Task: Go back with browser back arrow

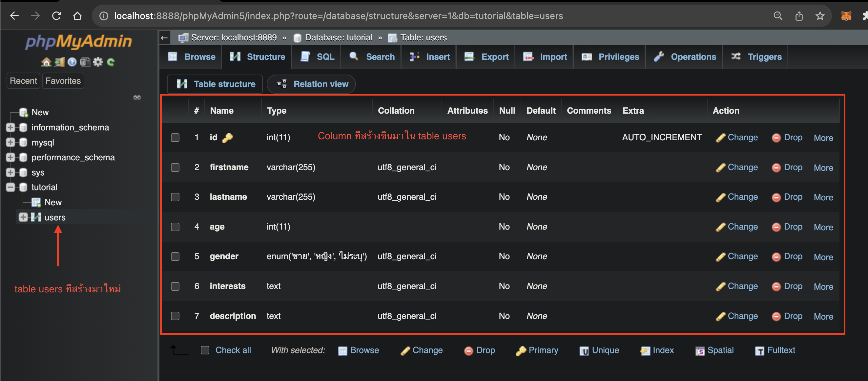Action: (x=14, y=15)
